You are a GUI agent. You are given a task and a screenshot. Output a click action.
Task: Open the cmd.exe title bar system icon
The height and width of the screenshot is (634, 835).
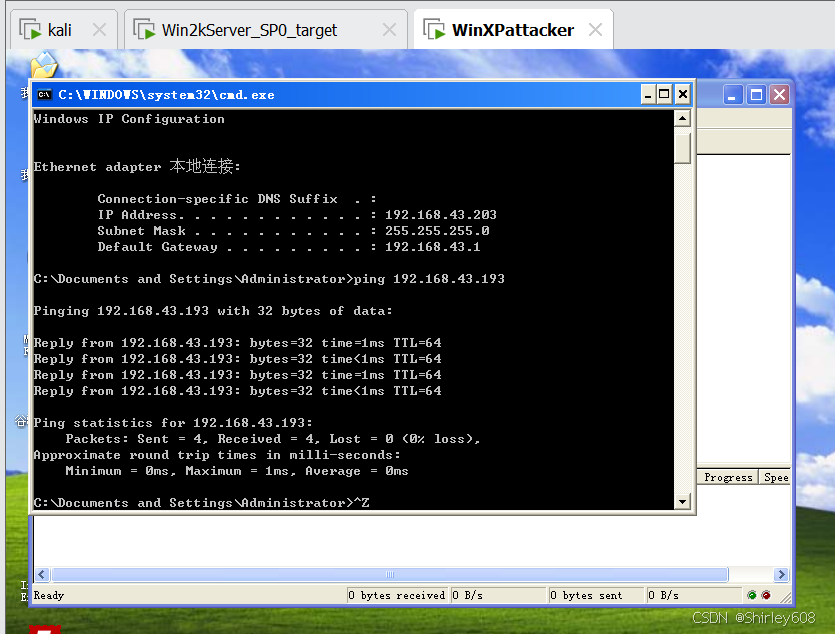coord(44,95)
